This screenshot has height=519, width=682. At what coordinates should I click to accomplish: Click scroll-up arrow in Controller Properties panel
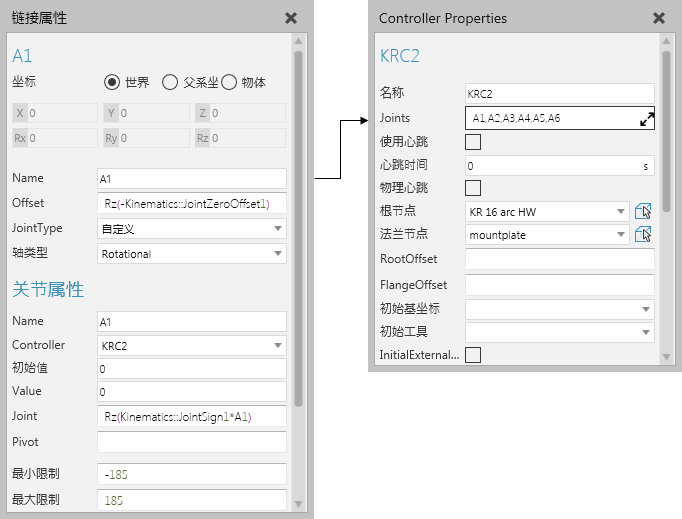(666, 43)
